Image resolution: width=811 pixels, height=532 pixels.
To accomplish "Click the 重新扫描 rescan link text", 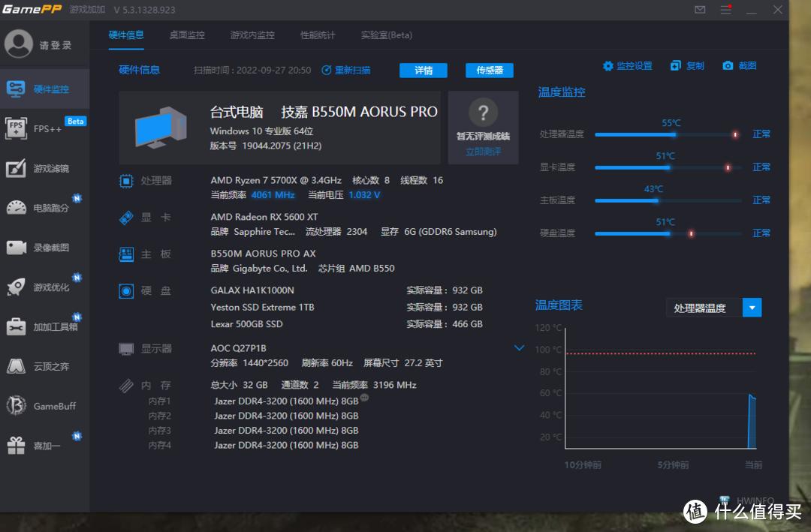I will (x=353, y=71).
